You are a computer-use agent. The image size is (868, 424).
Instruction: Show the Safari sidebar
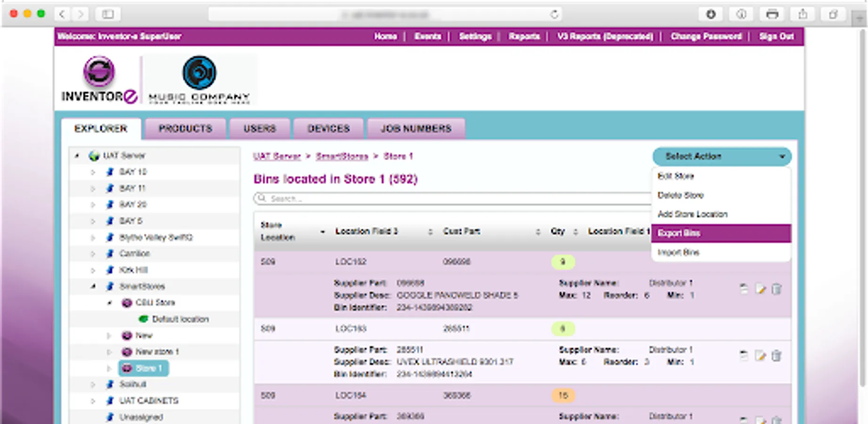pyautogui.click(x=108, y=14)
